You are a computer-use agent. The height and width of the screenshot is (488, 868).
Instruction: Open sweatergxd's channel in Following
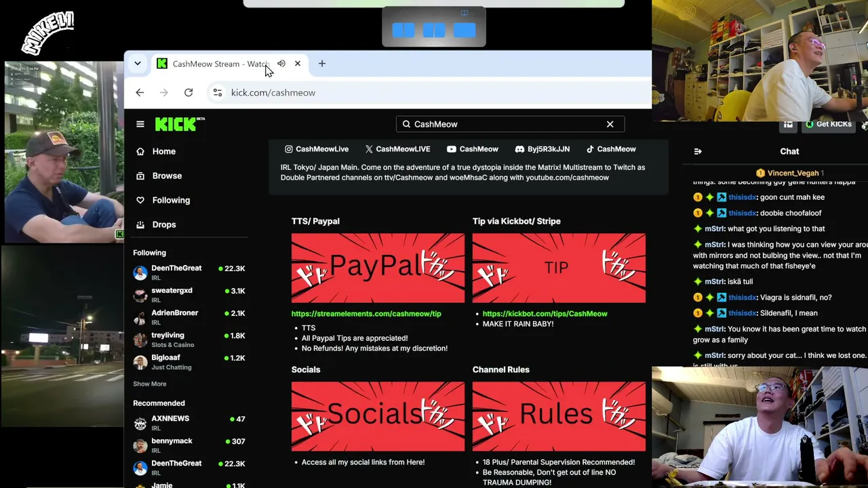click(x=190, y=295)
